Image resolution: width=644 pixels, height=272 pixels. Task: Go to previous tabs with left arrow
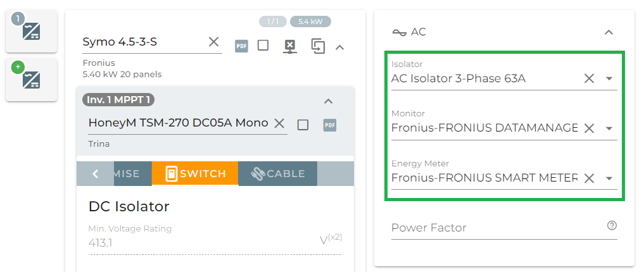95,173
